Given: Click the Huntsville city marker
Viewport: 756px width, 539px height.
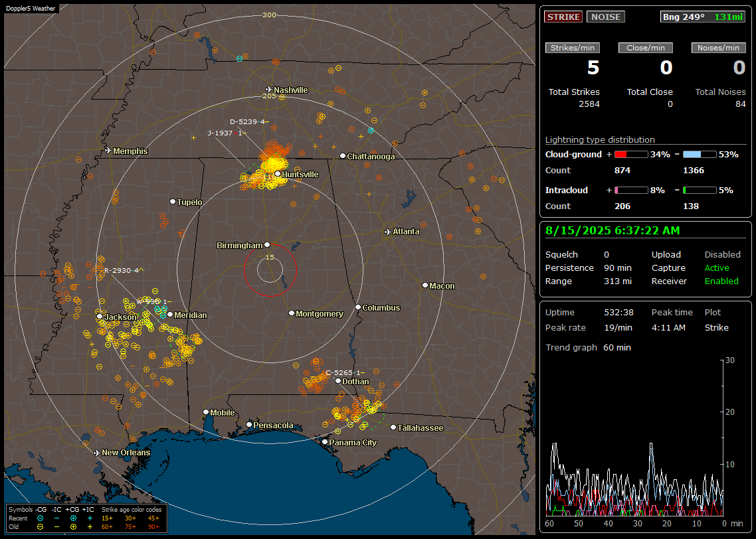Looking at the screenshot, I should pyautogui.click(x=278, y=174).
